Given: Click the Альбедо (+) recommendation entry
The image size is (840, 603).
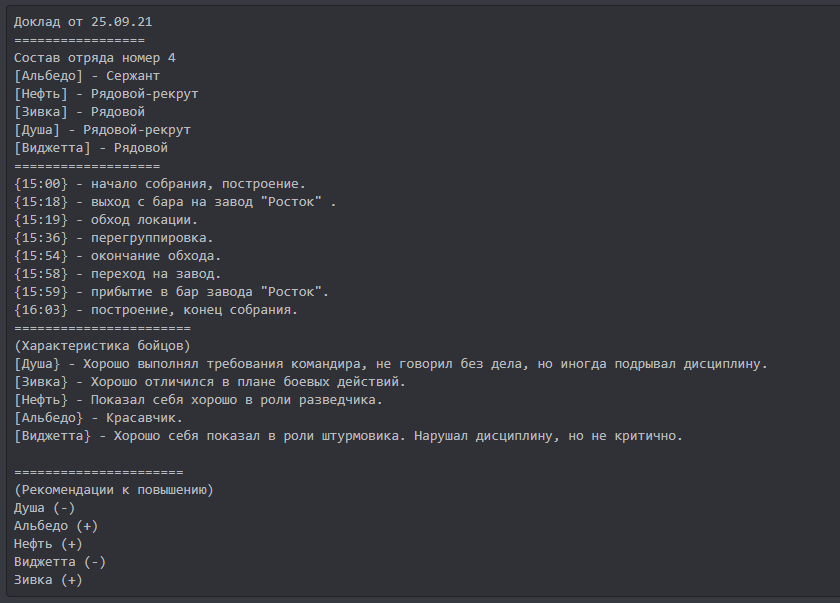Looking at the screenshot, I should tap(56, 526).
